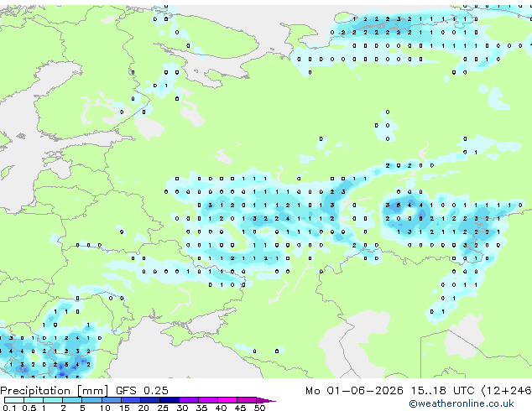Viewport: 532px width, 411px height.
Task: Click the weatheronline.co.uk copyright link
Action: pyautogui.click(x=462, y=403)
